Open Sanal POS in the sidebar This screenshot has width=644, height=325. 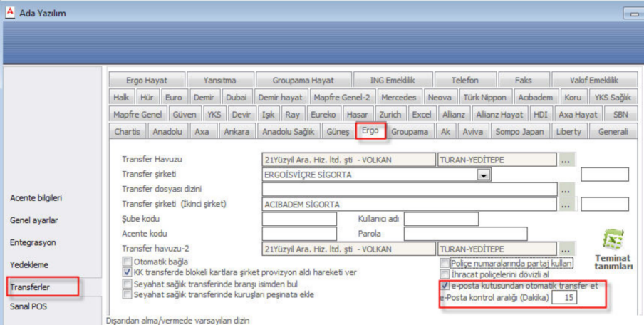[x=27, y=308]
